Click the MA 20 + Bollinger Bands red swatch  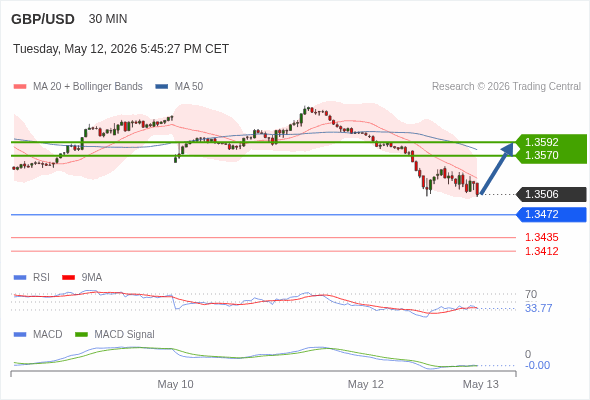coord(20,87)
